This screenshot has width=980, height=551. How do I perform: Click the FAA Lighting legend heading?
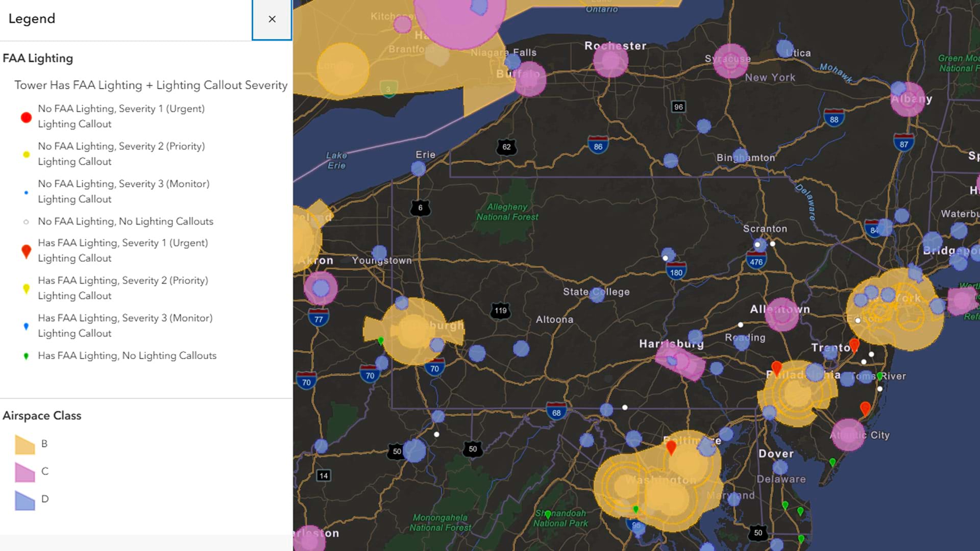38,58
